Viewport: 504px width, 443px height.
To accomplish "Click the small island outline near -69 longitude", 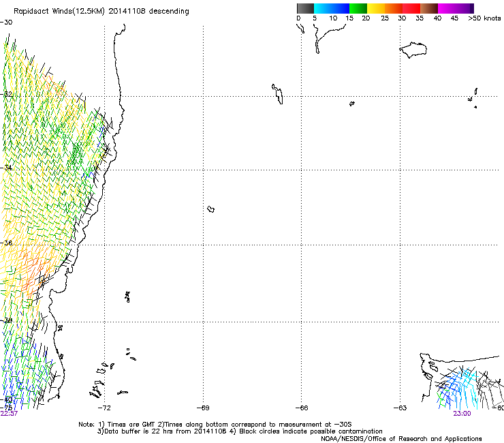I will 211,209.
